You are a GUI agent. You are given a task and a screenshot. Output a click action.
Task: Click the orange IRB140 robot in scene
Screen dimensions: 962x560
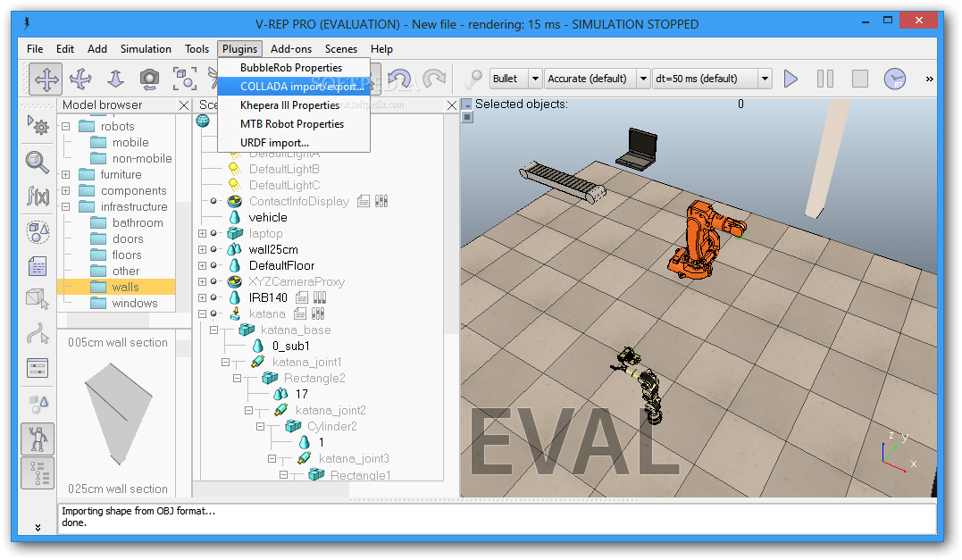point(704,240)
